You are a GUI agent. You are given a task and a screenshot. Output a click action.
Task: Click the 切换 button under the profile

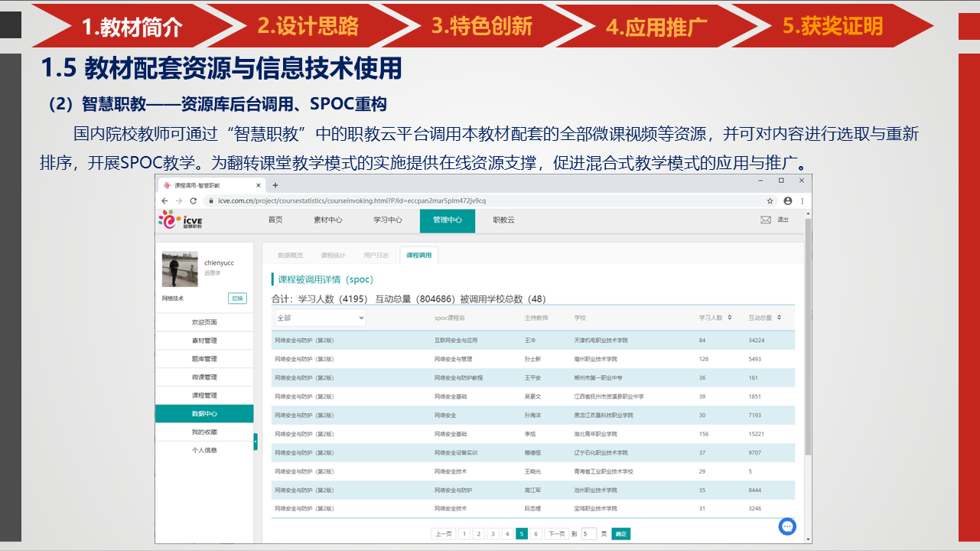237,298
